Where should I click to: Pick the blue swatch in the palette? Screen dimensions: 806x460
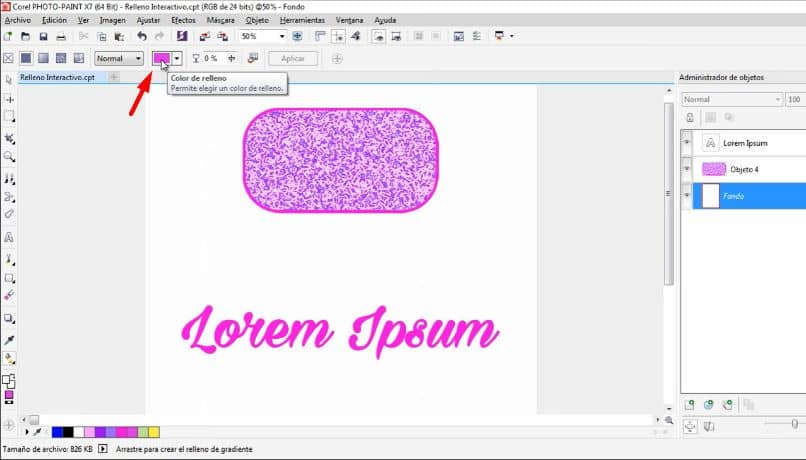click(58, 432)
